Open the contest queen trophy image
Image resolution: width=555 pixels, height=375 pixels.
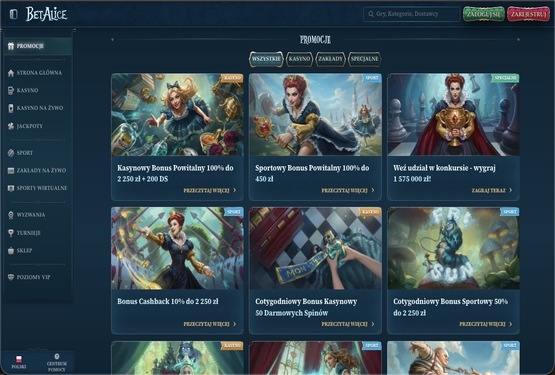point(453,115)
